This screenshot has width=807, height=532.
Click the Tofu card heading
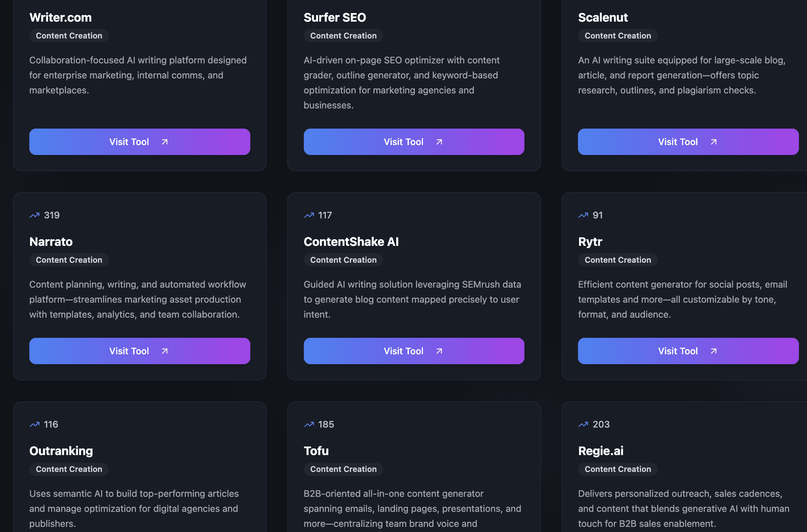[316, 451]
